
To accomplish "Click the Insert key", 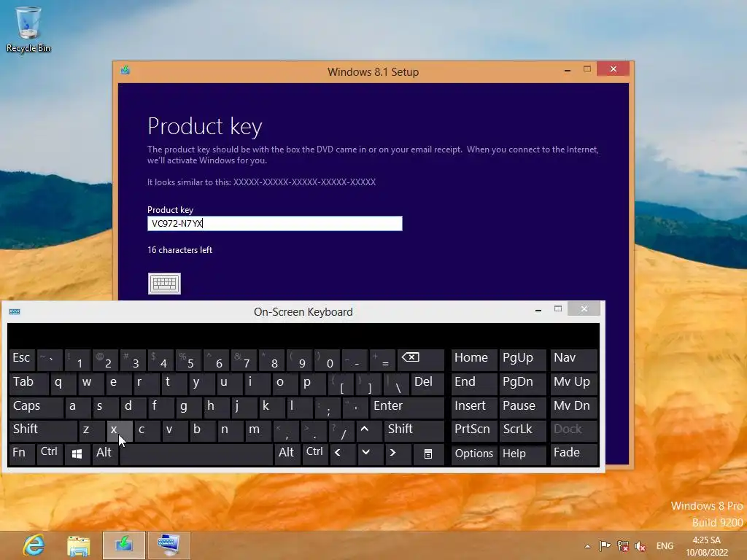I will 474,407.
